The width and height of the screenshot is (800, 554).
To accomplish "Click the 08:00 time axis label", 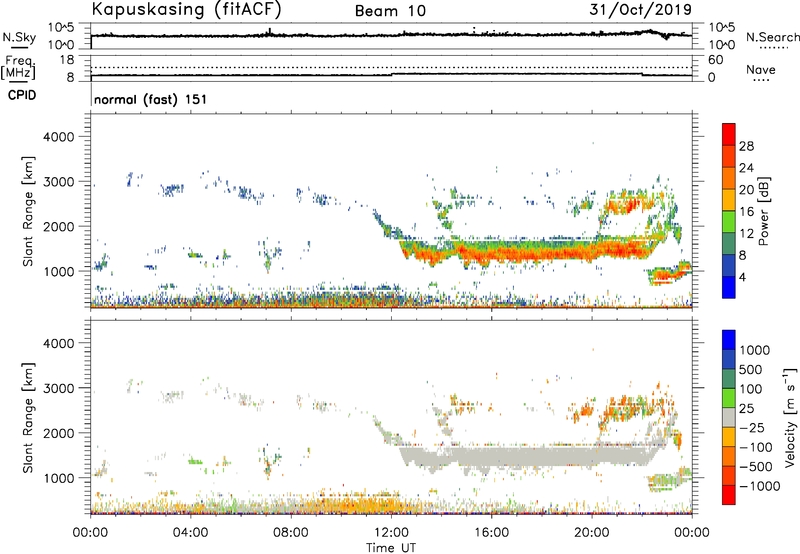I will [x=290, y=533].
